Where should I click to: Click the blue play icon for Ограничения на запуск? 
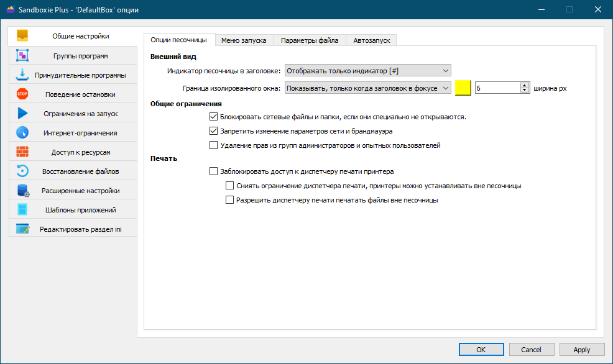22,113
